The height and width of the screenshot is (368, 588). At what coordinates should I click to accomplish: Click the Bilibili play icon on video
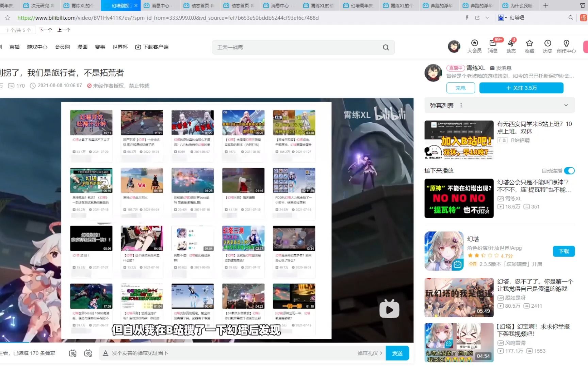point(389,309)
